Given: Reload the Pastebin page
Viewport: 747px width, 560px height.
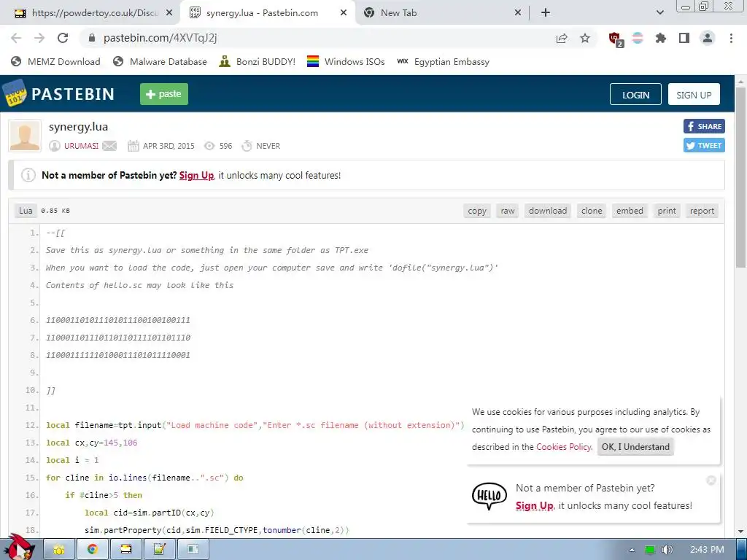Looking at the screenshot, I should 63,38.
